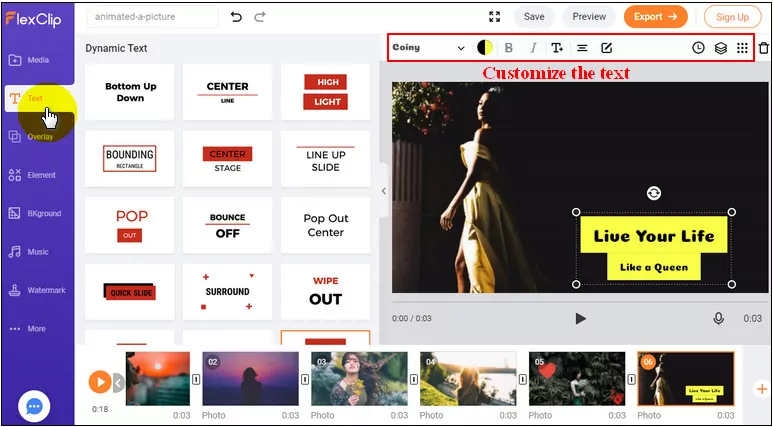Select the High Light text style

pyautogui.click(x=325, y=92)
